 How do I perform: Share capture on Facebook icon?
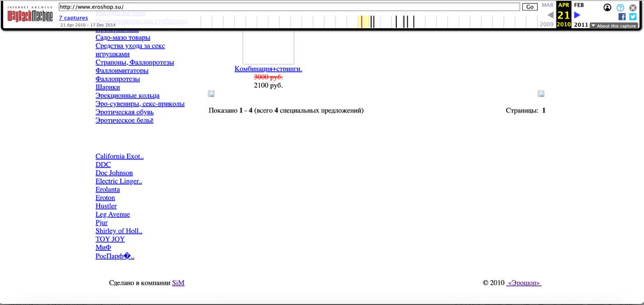pos(622,17)
